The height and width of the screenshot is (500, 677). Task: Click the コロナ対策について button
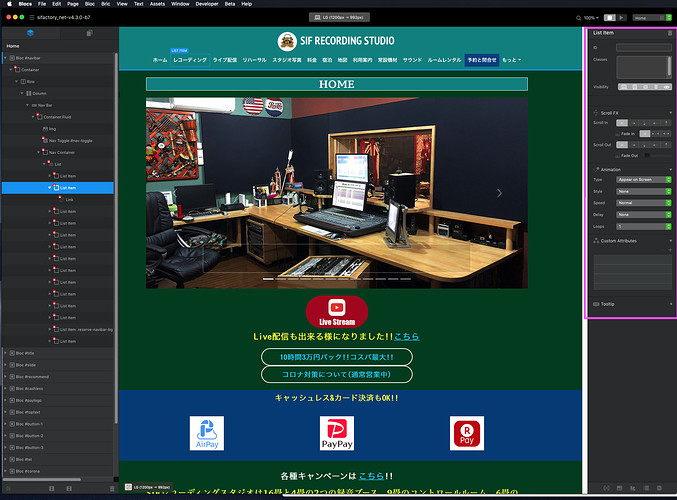click(x=337, y=374)
